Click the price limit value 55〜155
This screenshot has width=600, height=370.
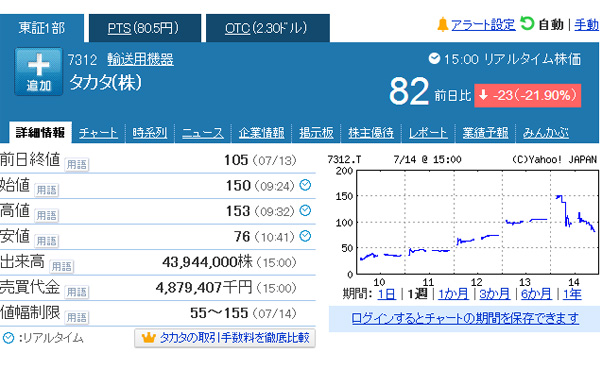219,313
